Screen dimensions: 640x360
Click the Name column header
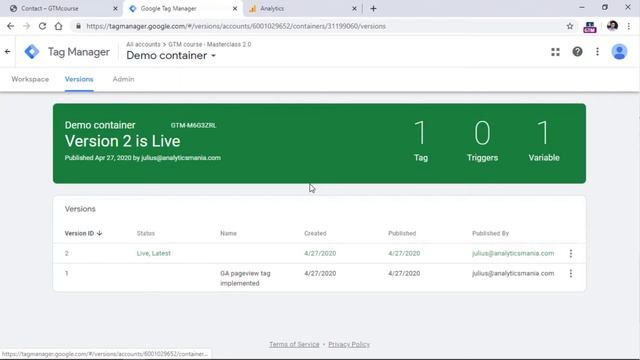[x=229, y=233]
